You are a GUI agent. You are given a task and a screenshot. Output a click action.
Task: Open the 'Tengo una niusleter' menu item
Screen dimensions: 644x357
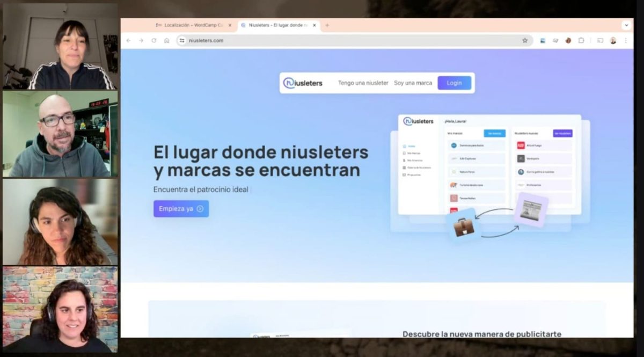click(363, 83)
